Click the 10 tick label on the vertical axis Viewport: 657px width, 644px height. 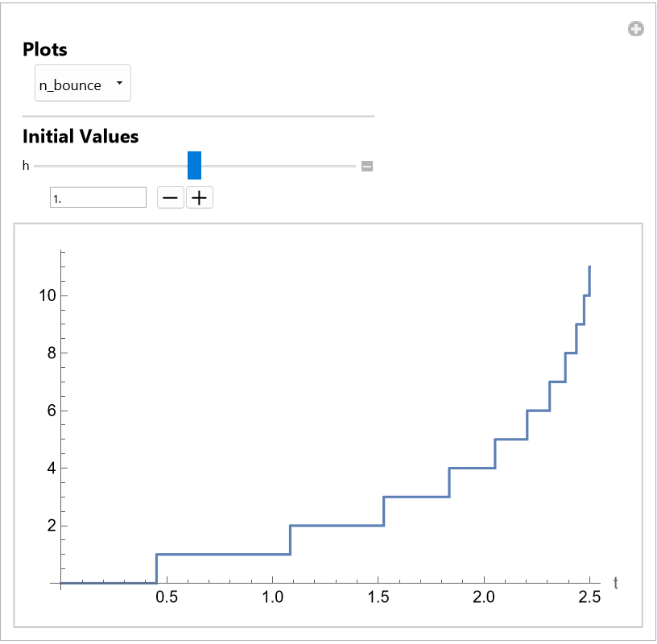click(x=47, y=295)
